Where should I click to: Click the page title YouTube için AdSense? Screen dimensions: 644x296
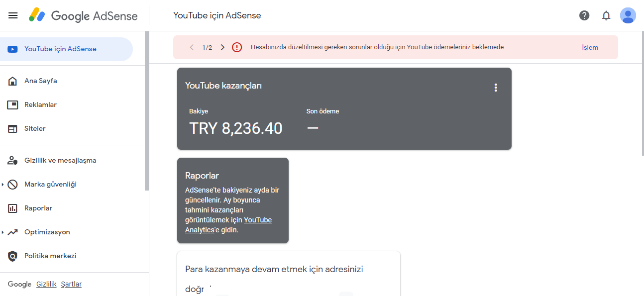(x=217, y=15)
